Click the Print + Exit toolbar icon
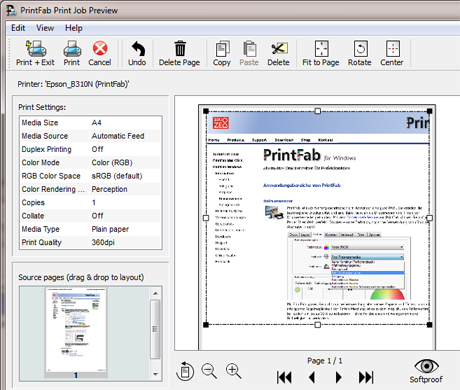The height and width of the screenshot is (390, 460). point(35,53)
